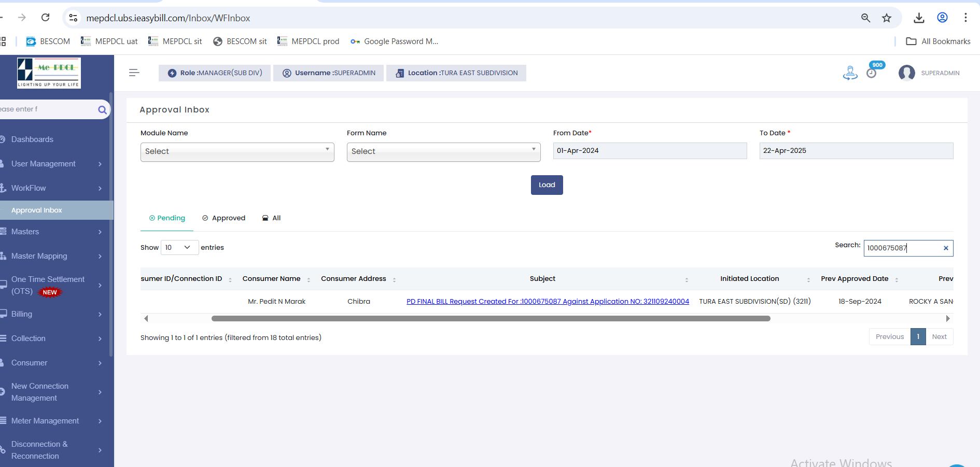Focus the sidebar menu search field
980x467 pixels.
tap(47, 109)
